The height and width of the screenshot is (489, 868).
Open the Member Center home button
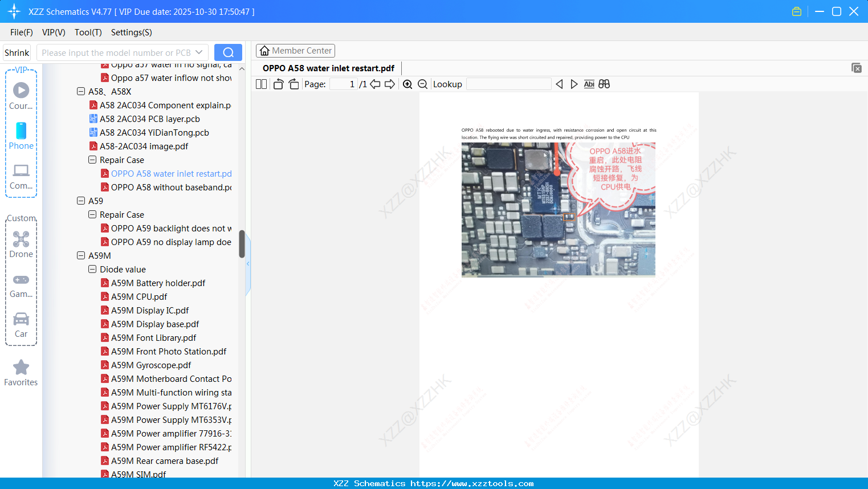(295, 51)
